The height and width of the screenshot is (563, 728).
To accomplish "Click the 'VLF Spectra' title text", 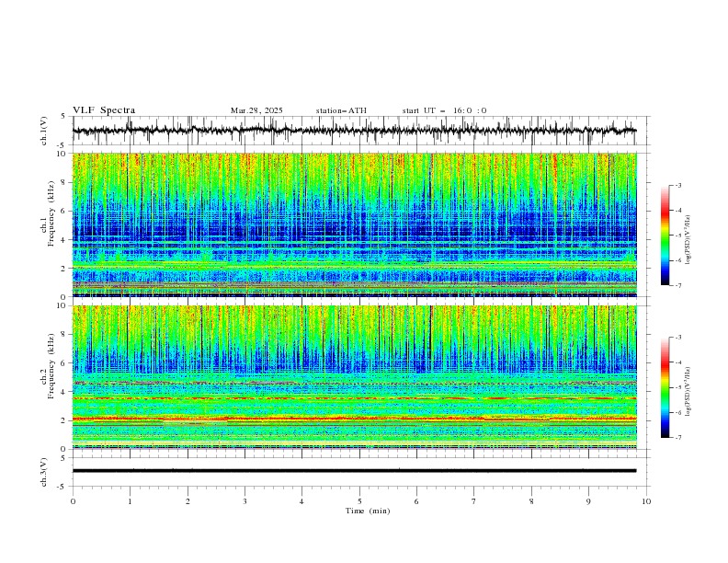I will point(104,110).
